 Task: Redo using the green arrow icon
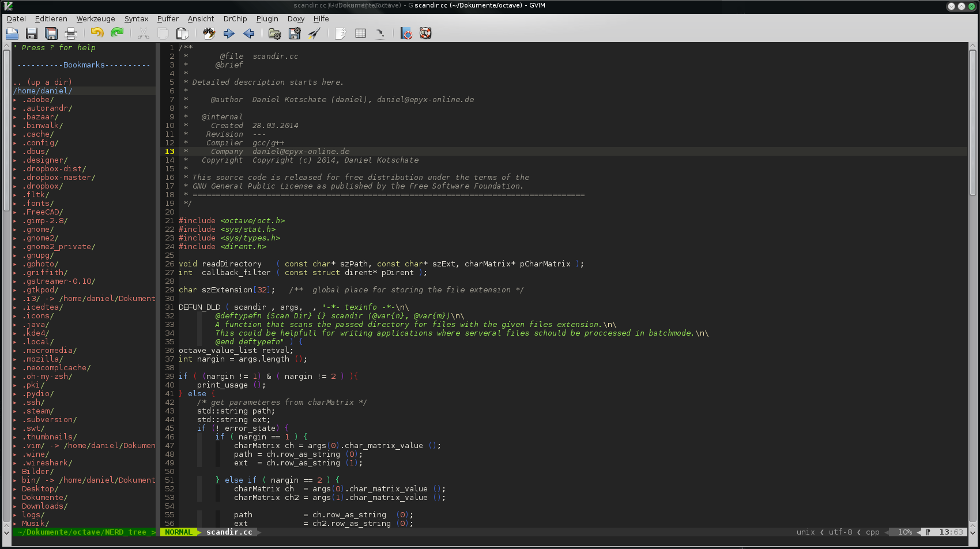tap(117, 33)
